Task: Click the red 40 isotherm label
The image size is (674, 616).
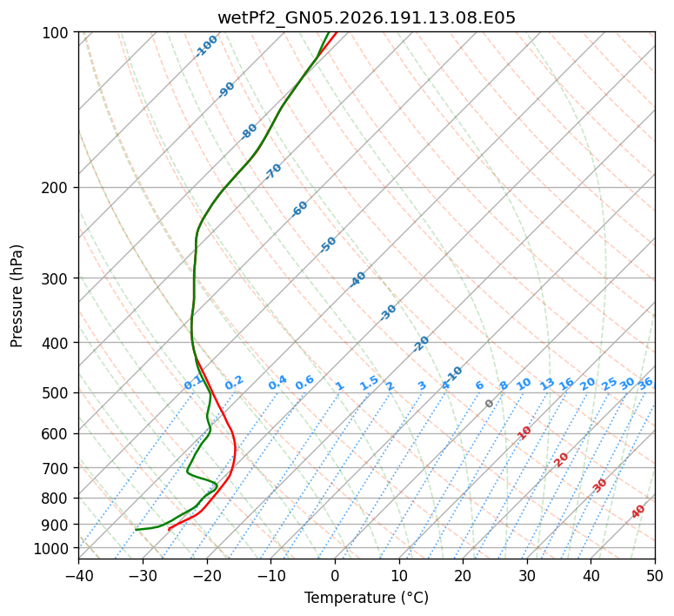Action: click(x=638, y=512)
